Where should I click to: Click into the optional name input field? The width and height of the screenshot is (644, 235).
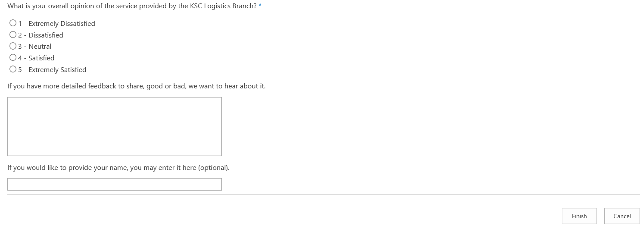tap(115, 184)
